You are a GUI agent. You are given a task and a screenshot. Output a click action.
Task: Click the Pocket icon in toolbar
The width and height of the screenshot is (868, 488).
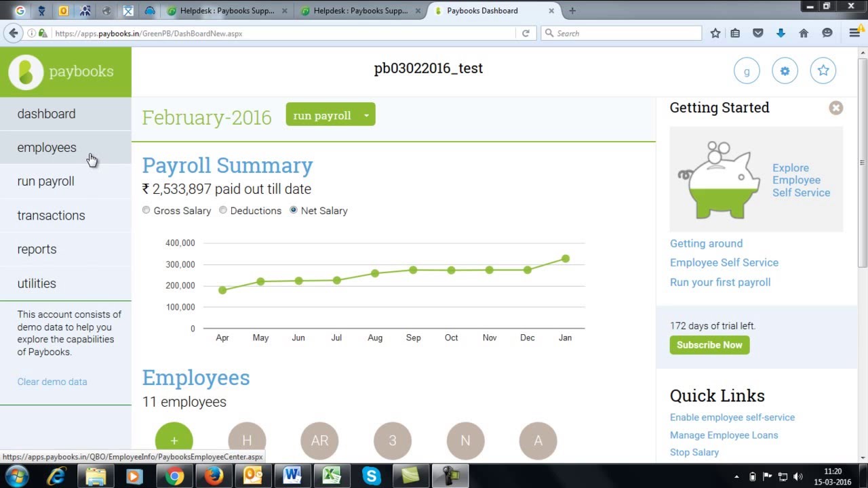click(758, 33)
